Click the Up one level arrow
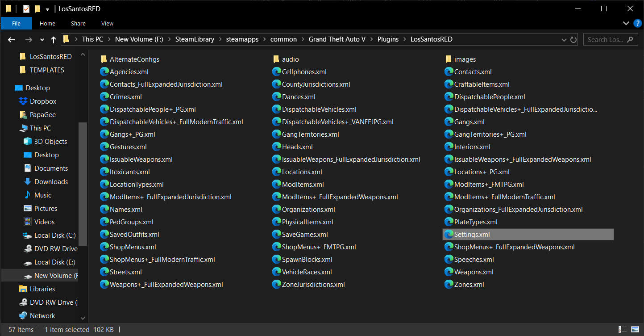 tap(54, 40)
